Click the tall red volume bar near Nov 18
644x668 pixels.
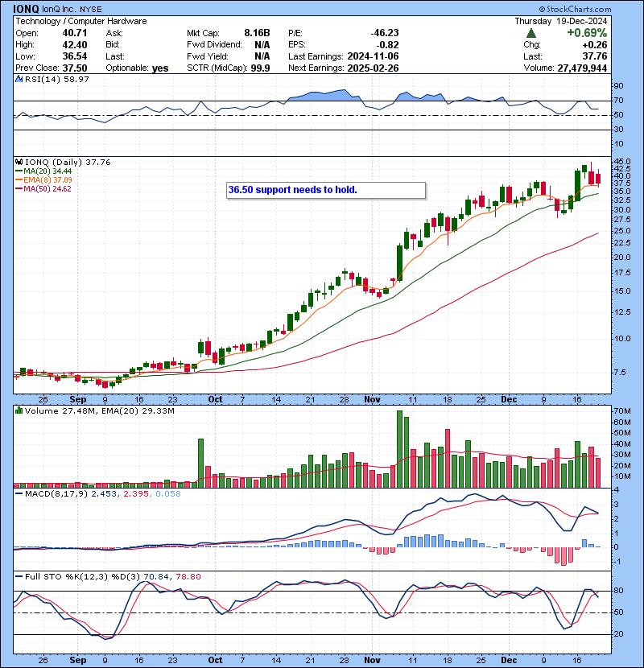point(448,459)
